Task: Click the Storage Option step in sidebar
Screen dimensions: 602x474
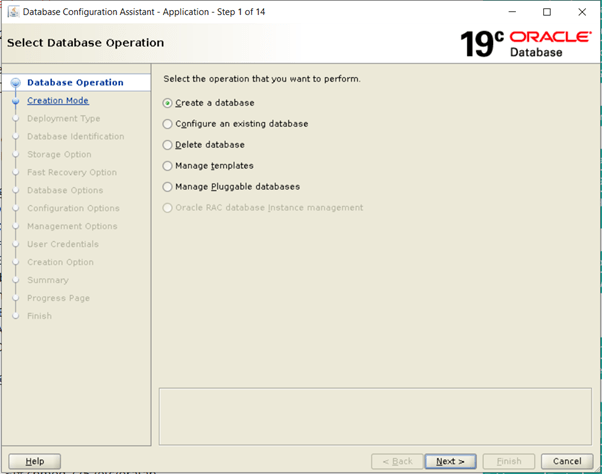Action: tap(59, 155)
